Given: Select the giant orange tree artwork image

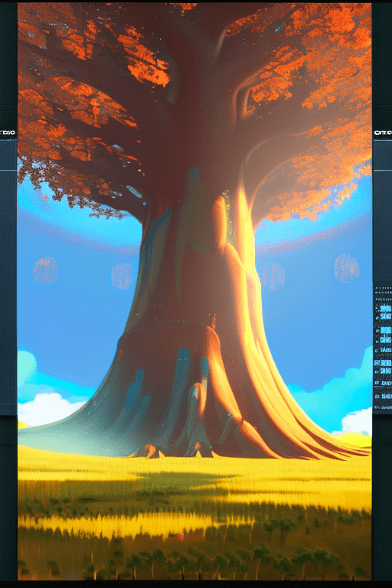Looking at the screenshot, I should 194,292.
